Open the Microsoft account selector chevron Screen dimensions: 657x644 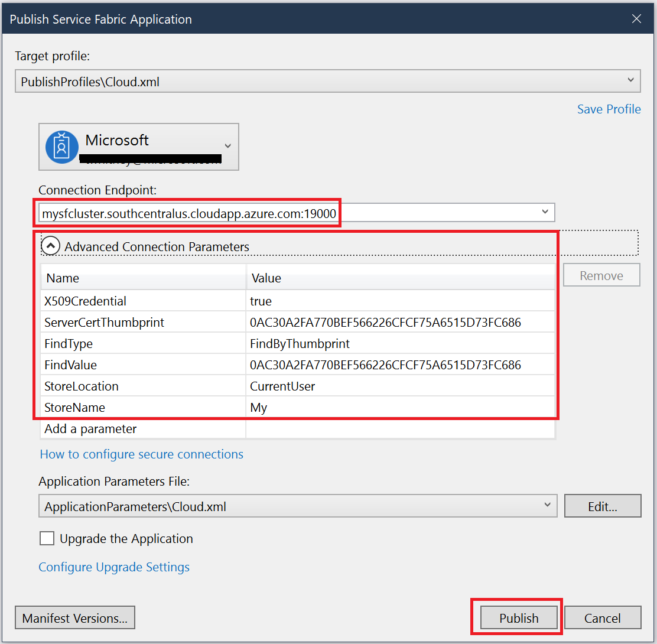coord(227,146)
